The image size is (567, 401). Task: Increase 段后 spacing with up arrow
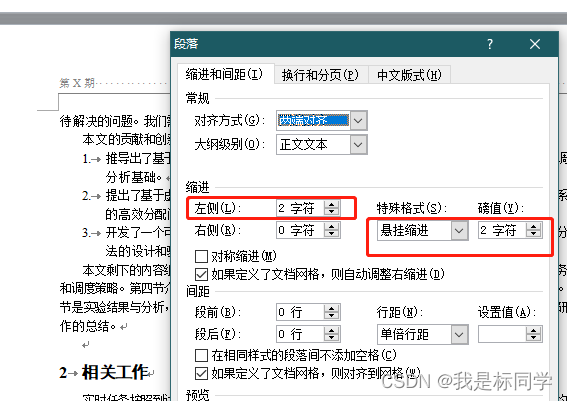click(x=331, y=330)
